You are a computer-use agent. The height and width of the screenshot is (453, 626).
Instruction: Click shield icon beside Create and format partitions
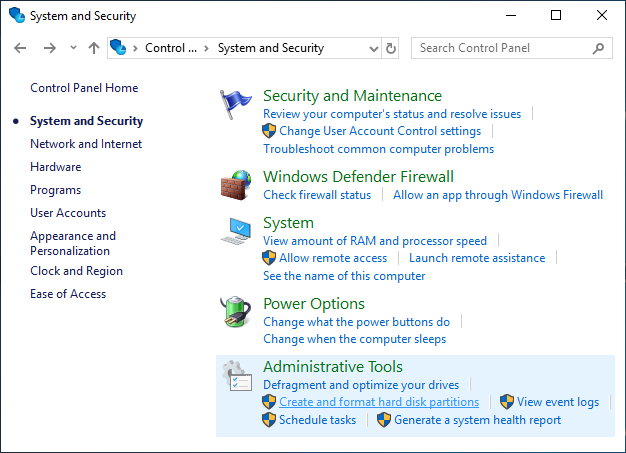269,402
